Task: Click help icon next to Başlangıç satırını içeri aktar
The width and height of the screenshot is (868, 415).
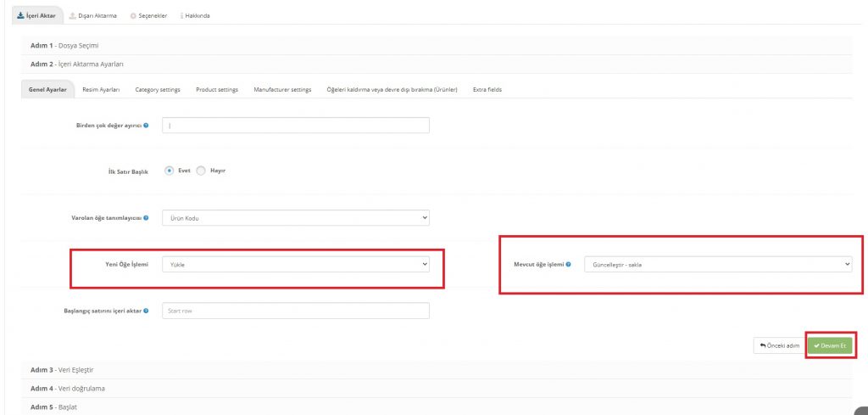Action: (146, 311)
